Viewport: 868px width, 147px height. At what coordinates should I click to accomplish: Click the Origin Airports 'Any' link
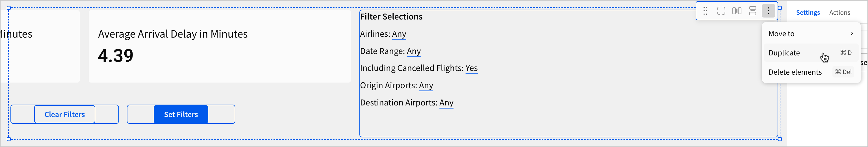(426, 85)
